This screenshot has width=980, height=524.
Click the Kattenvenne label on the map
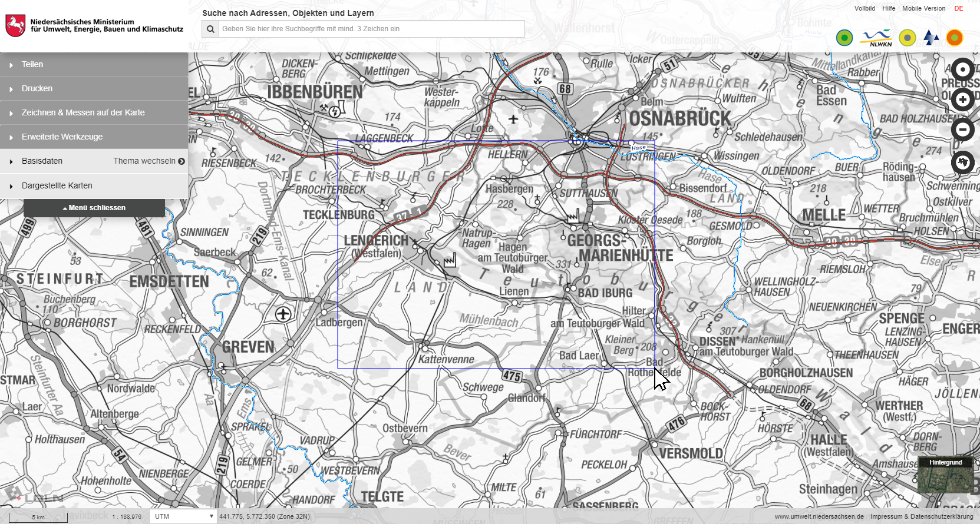point(446,359)
